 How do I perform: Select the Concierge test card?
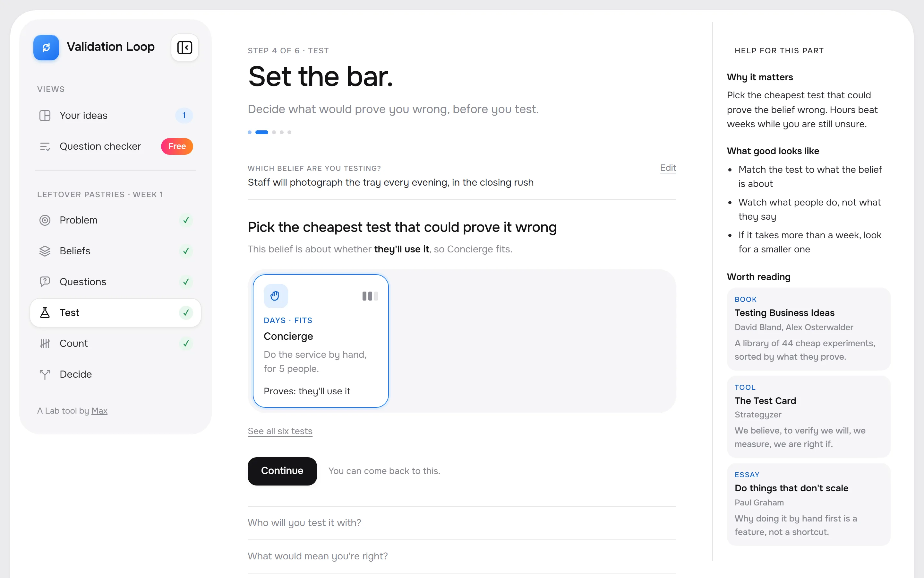coord(321,341)
